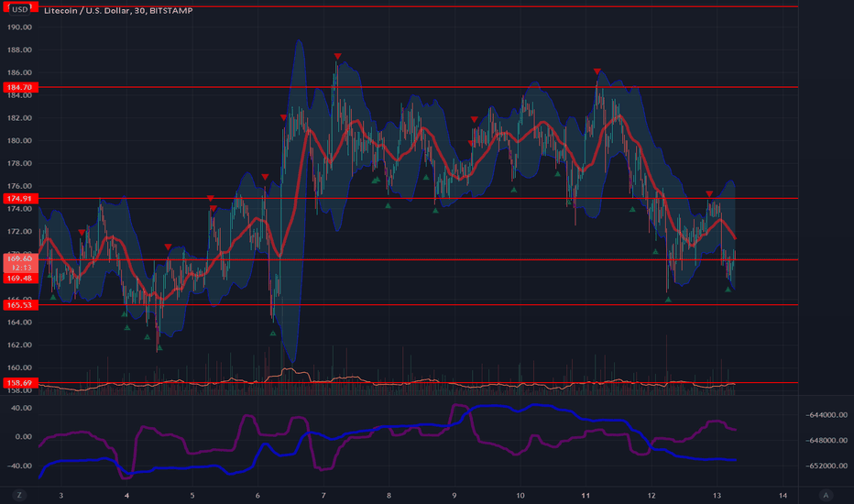854x504 pixels.
Task: Click the -40.00 oscillator scale value
Action: pos(20,466)
